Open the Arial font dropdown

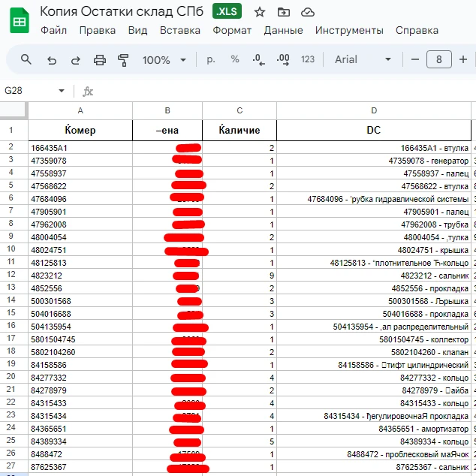point(363,59)
